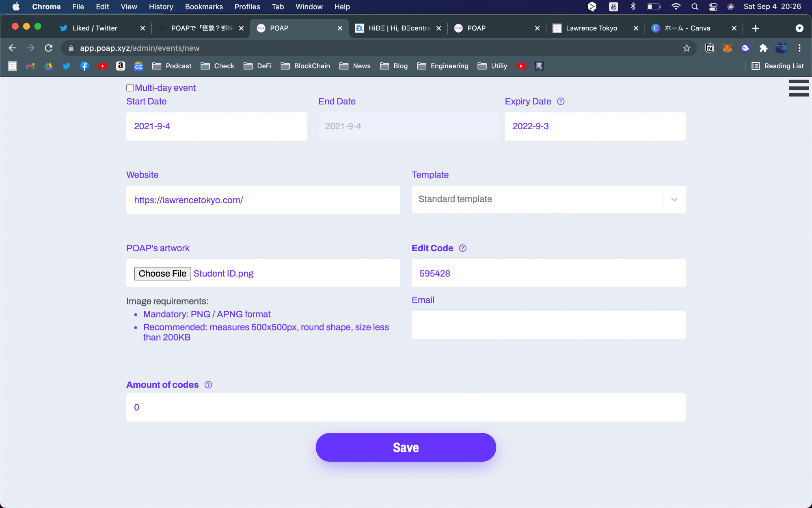Click the browser back arrow
This screenshot has width=812, height=508.
(x=13, y=48)
